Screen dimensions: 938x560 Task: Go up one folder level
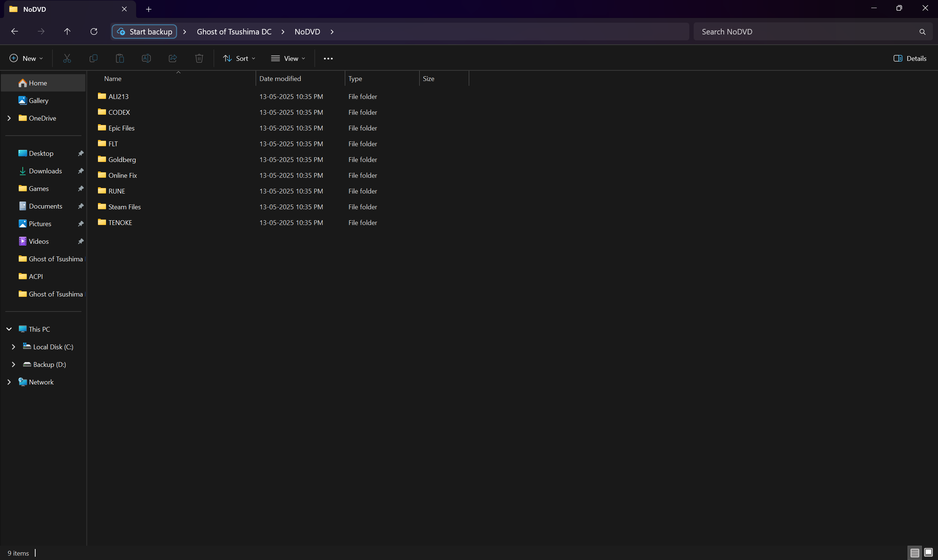tap(67, 32)
